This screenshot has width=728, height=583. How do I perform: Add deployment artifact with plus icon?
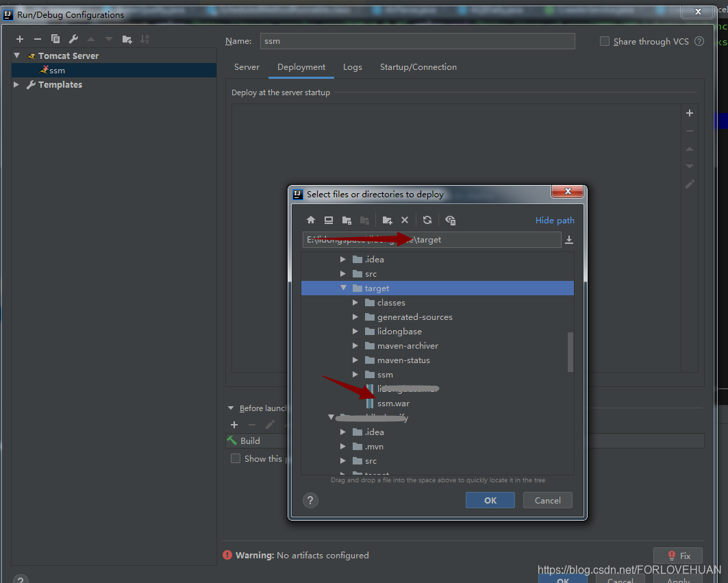[x=690, y=113]
